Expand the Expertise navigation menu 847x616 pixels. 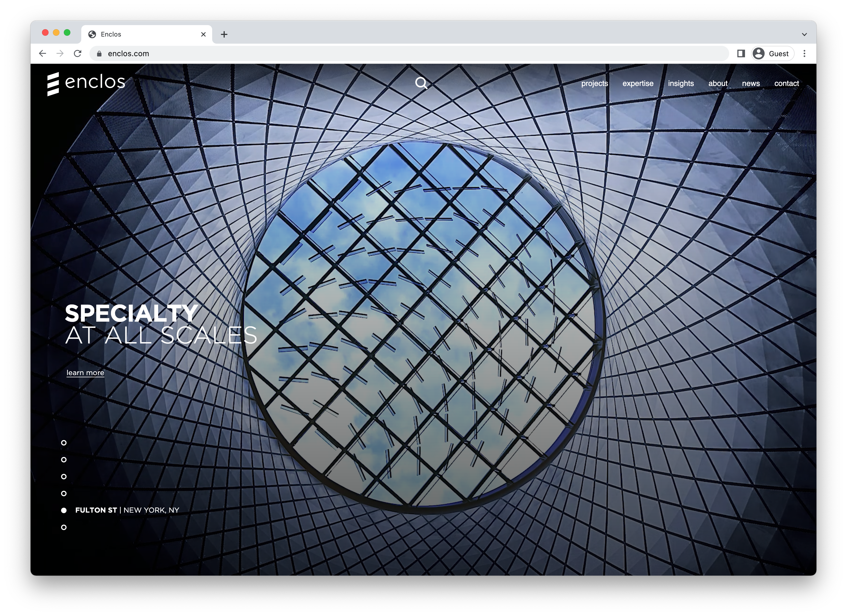pyautogui.click(x=637, y=83)
